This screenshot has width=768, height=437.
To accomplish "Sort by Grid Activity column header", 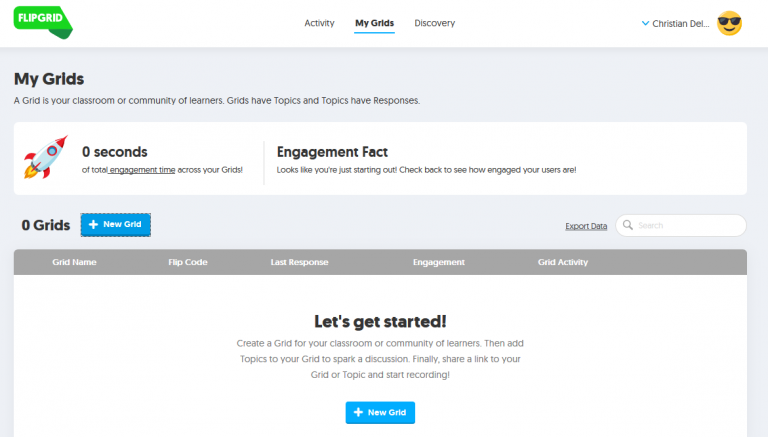I will click(x=563, y=262).
